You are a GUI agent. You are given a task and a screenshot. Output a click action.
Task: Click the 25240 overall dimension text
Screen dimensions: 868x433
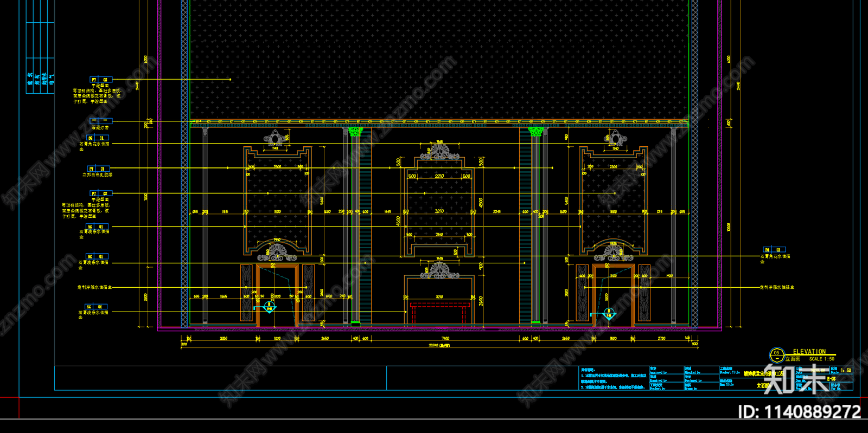[439, 345]
